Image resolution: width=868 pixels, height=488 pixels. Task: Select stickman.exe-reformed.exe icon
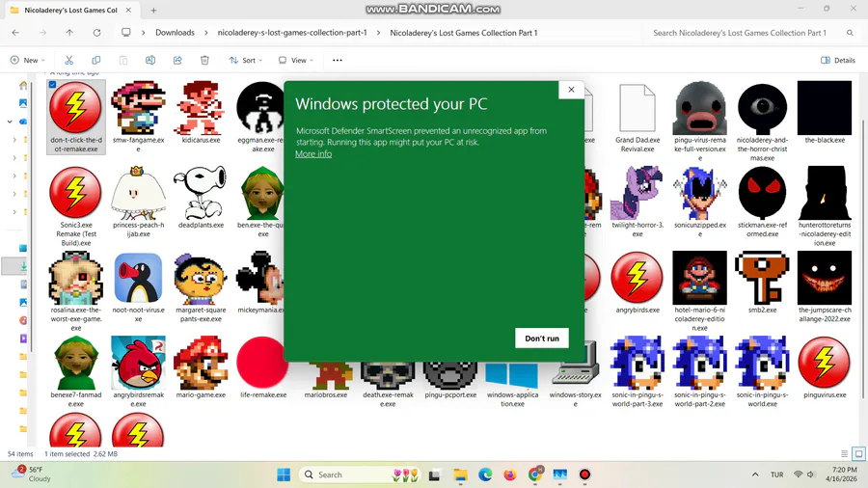pos(762,193)
